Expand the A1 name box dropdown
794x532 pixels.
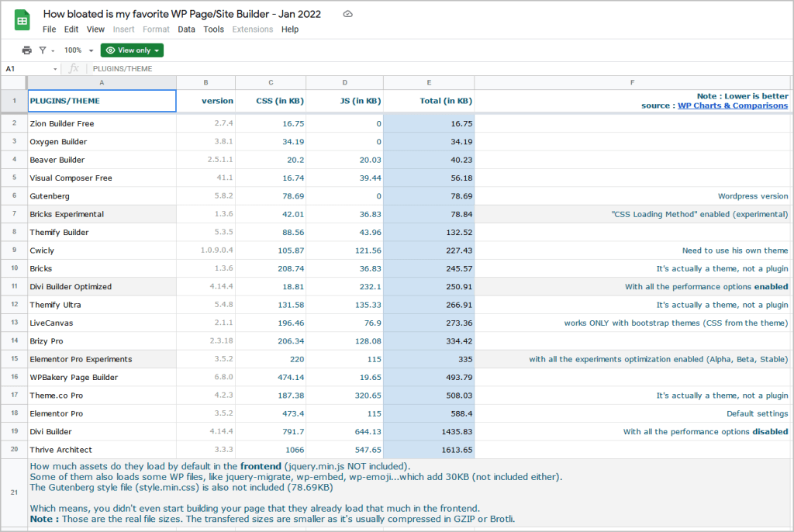pos(55,69)
